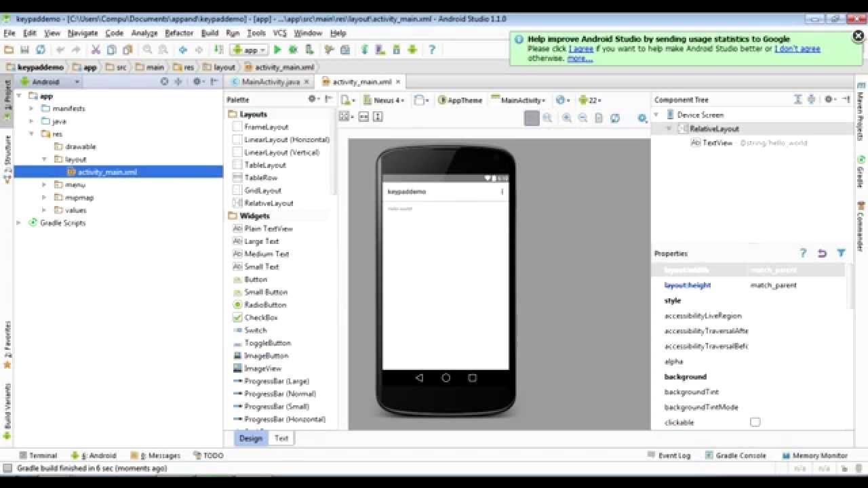Click the Copy icon in the toolbar

coord(111,49)
